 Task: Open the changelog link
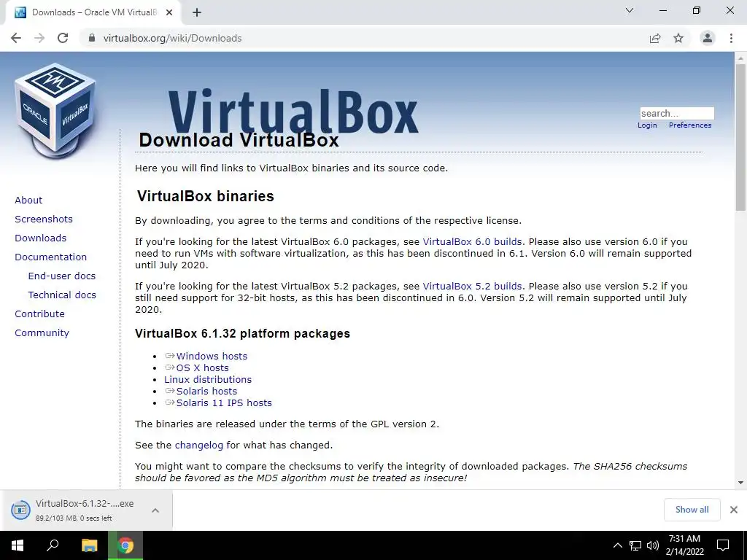(x=198, y=446)
